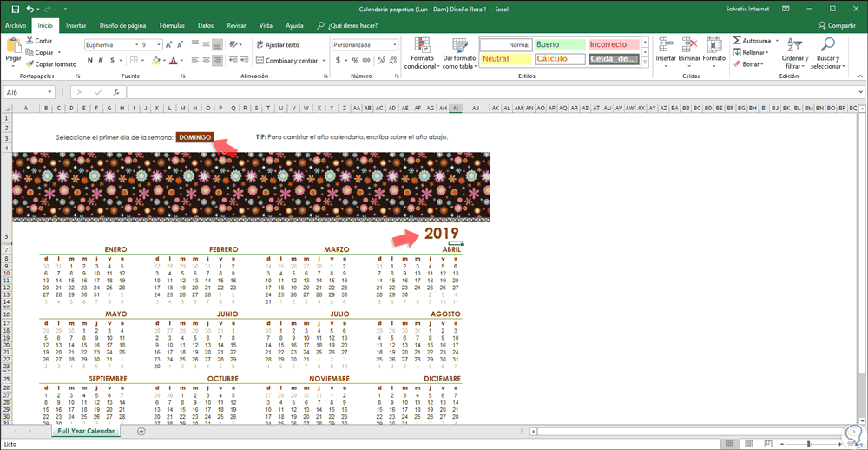Click Ajustar texto wrap button
Viewport: 868px width, 450px height.
278,44
